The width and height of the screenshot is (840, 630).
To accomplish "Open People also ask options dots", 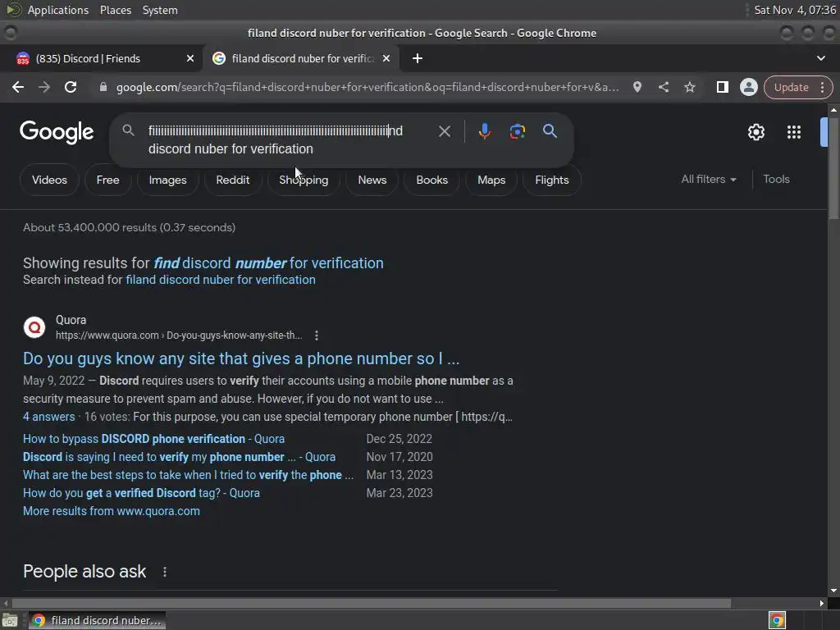I will pyautogui.click(x=164, y=572).
